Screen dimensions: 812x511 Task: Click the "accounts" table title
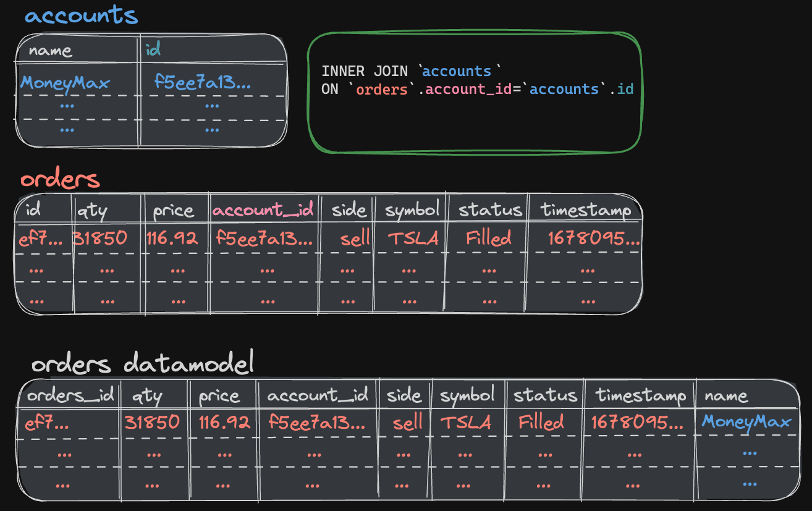(81, 15)
